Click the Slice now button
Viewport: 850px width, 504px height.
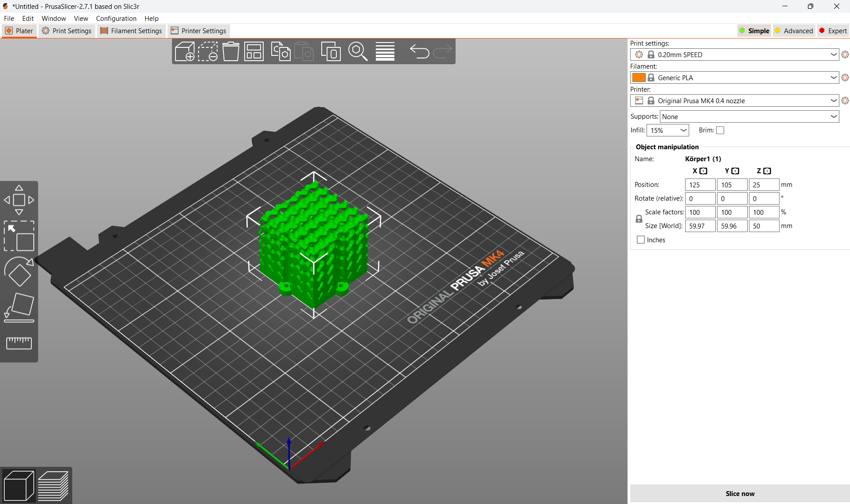tap(740, 493)
